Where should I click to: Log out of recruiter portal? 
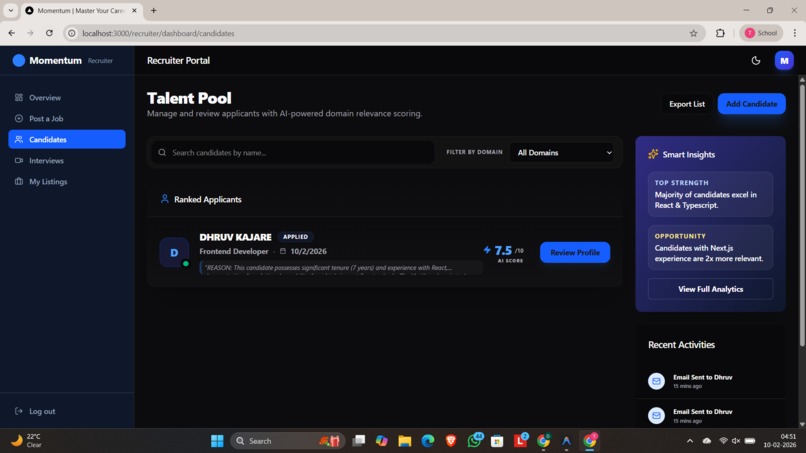tap(35, 411)
